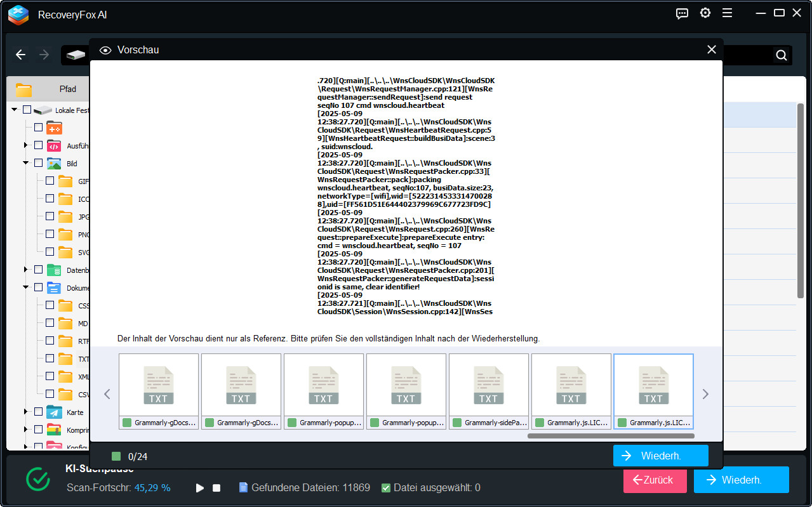Click the thumbnail strip horizontal scrollbar
This screenshot has height=507, width=812.
(611, 436)
